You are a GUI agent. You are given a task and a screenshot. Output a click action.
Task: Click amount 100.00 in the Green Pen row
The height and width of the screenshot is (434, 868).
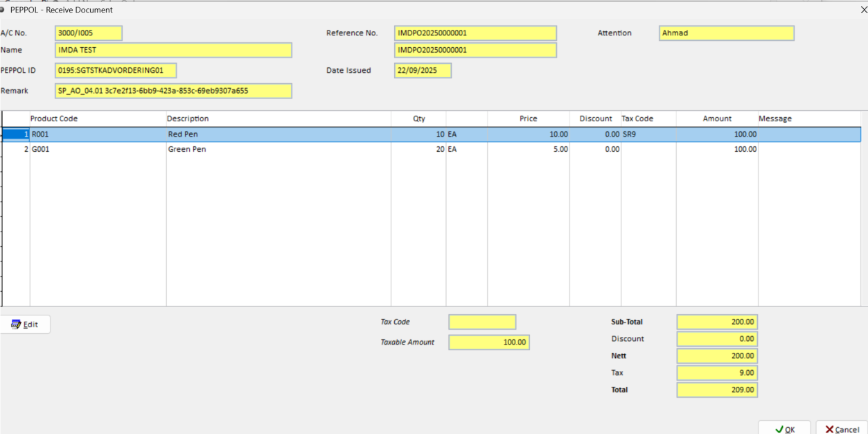pos(717,149)
